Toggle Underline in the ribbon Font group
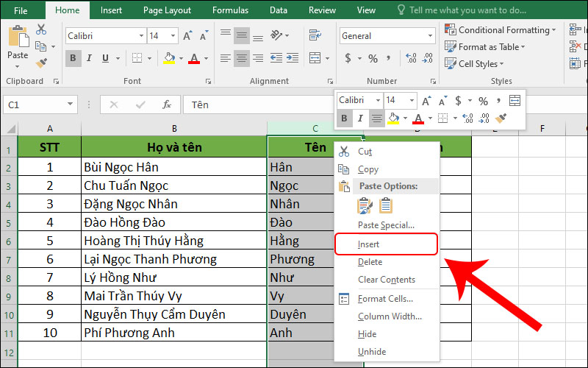Screen dimensions: 588x368 click(x=105, y=58)
